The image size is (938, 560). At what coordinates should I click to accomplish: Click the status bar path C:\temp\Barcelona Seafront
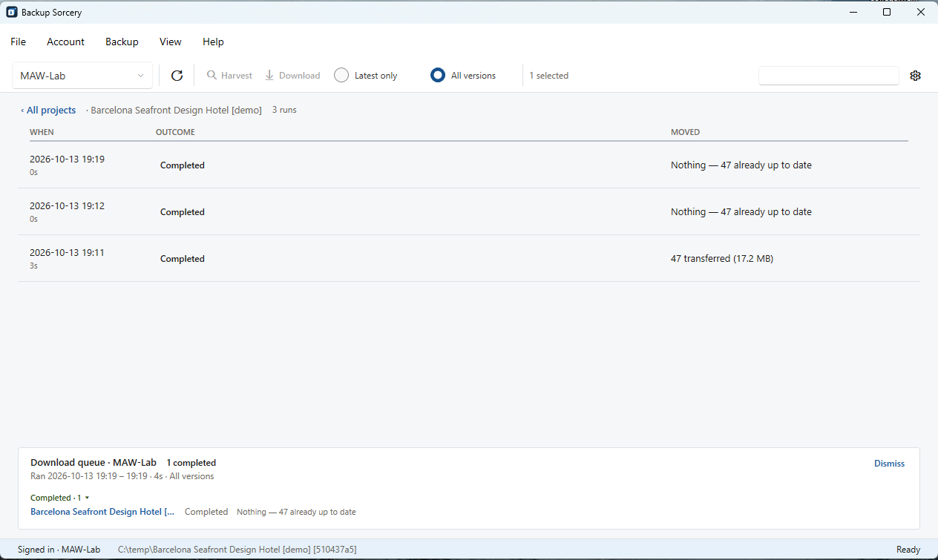(x=237, y=550)
